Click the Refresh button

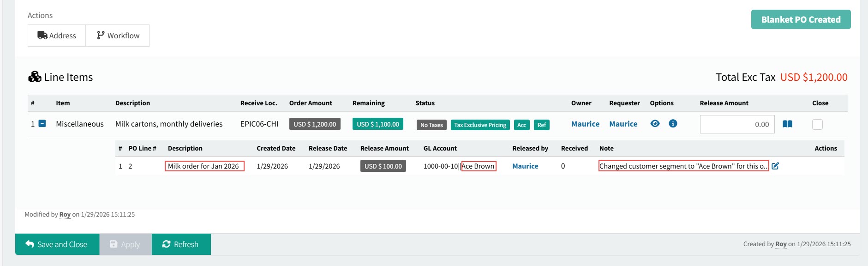coord(181,244)
